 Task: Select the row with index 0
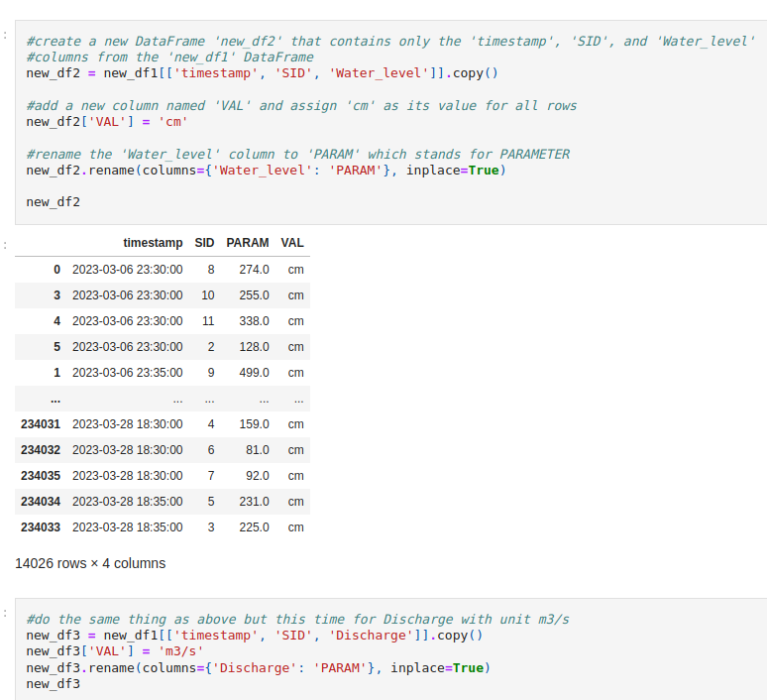coord(56,270)
